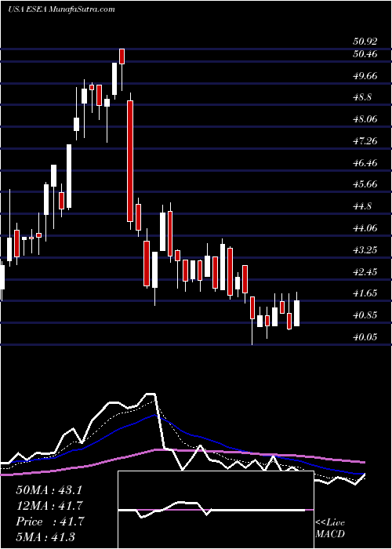Click the 46.46 price axis label
The height and width of the screenshot is (549, 392).
pos(365,163)
